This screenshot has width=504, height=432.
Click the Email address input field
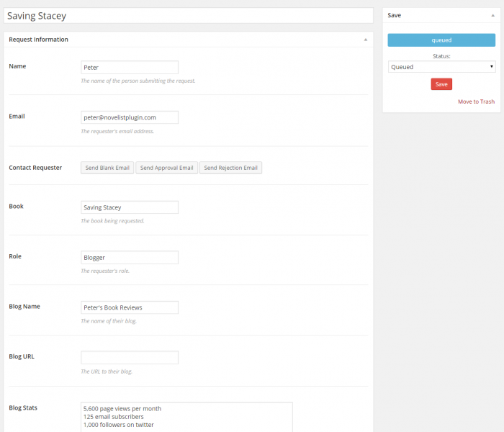130,117
